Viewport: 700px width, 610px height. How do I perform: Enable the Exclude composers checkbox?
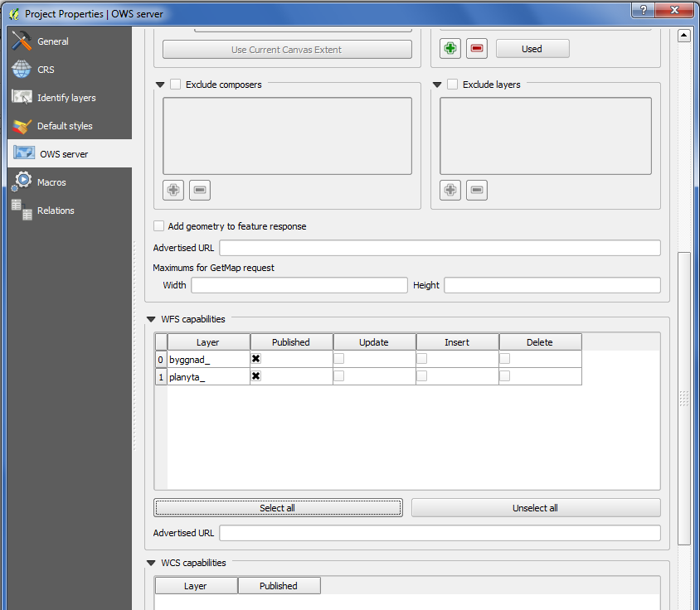pos(176,85)
